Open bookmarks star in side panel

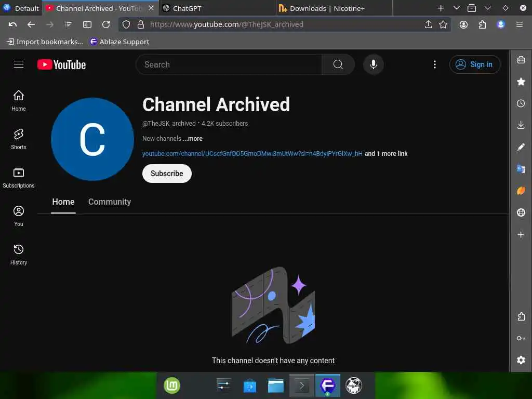521,82
